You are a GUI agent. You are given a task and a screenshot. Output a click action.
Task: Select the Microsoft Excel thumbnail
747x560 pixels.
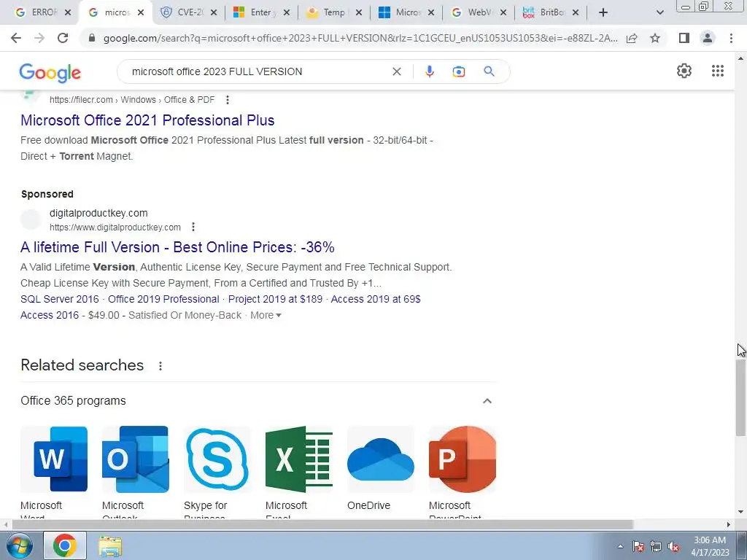[x=298, y=459]
